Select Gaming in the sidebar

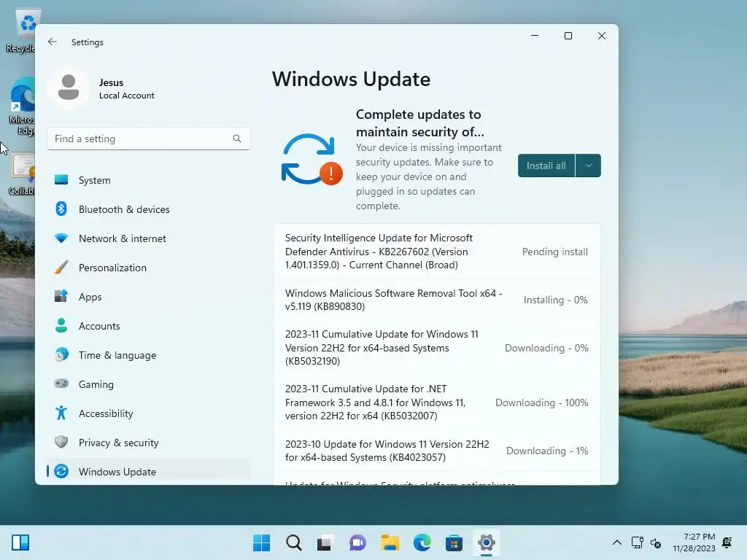(x=149, y=384)
